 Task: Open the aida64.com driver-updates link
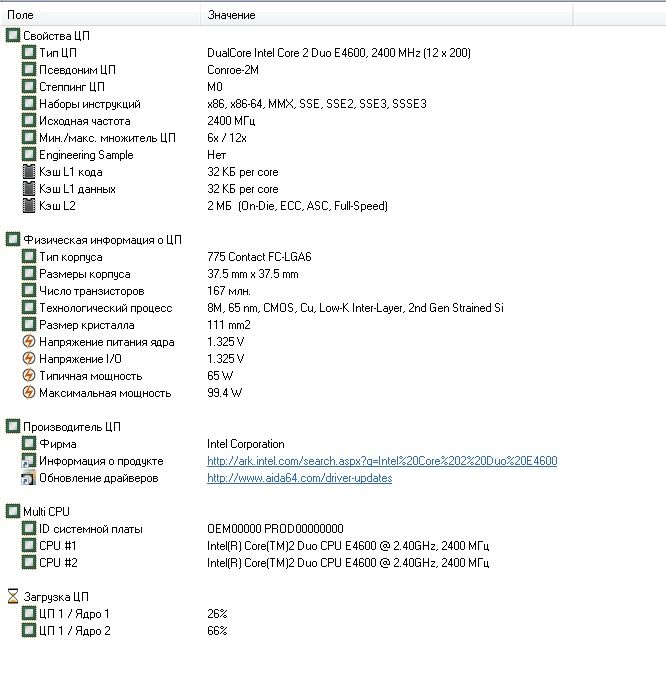click(x=299, y=478)
